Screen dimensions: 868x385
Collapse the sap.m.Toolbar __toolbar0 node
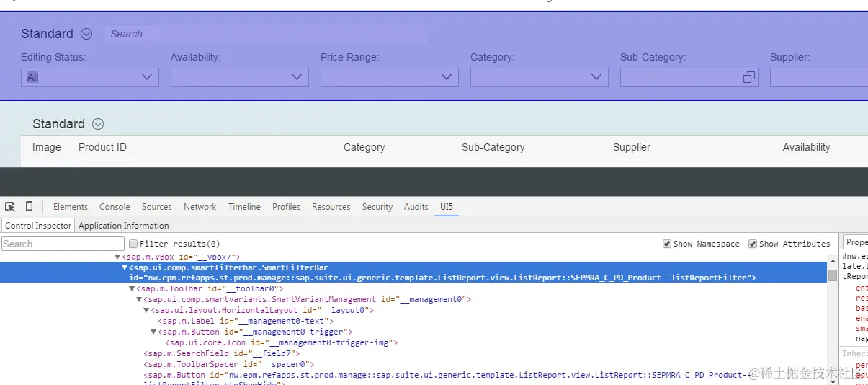pyautogui.click(x=132, y=288)
